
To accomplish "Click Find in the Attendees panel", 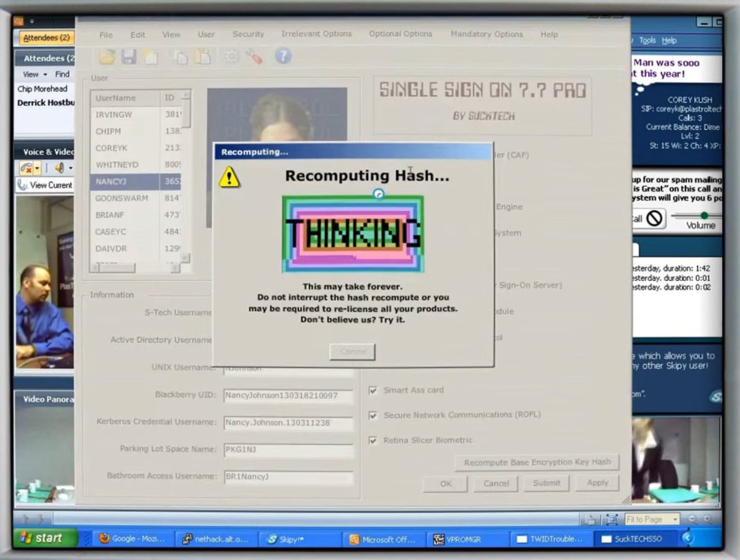I will tap(62, 74).
